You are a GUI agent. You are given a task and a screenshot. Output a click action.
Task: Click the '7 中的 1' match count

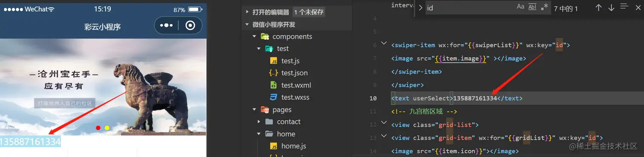tap(566, 8)
